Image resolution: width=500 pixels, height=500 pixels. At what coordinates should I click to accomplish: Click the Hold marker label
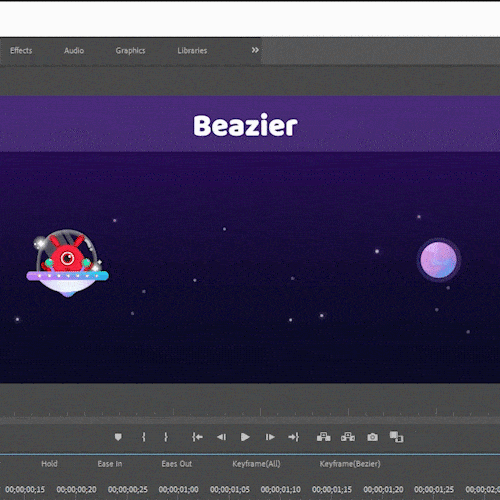pyautogui.click(x=49, y=464)
